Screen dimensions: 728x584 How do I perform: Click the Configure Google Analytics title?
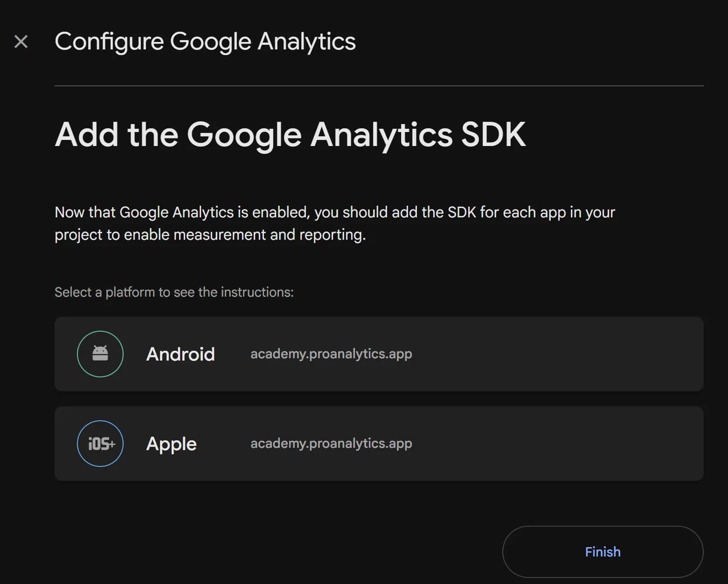[x=205, y=42]
